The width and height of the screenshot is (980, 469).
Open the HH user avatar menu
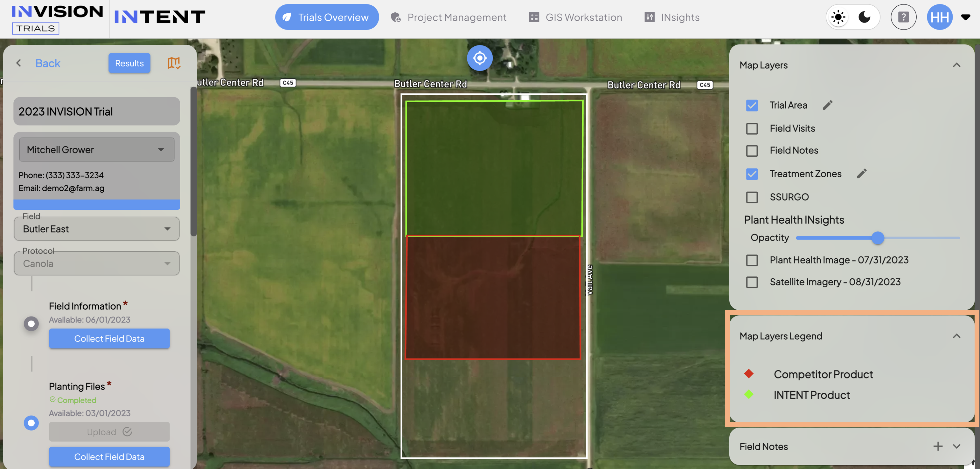pos(940,17)
